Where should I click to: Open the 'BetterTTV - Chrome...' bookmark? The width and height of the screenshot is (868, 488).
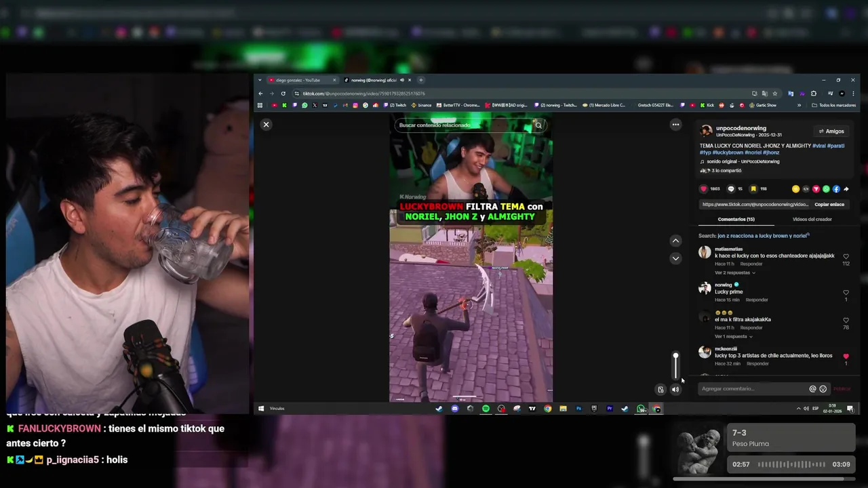click(x=458, y=105)
